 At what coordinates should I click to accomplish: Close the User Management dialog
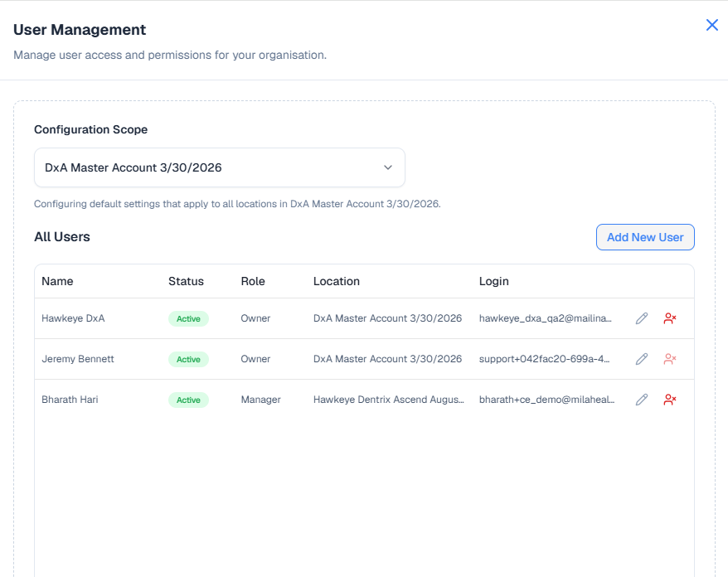click(x=711, y=25)
